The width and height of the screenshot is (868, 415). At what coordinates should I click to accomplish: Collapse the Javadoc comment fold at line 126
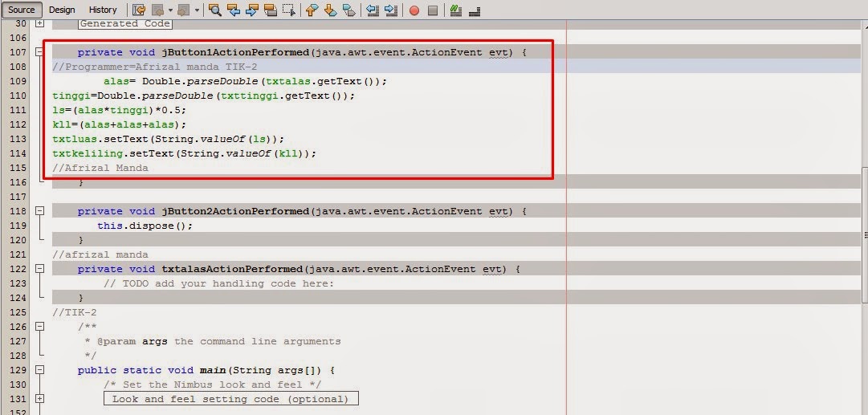click(39, 327)
